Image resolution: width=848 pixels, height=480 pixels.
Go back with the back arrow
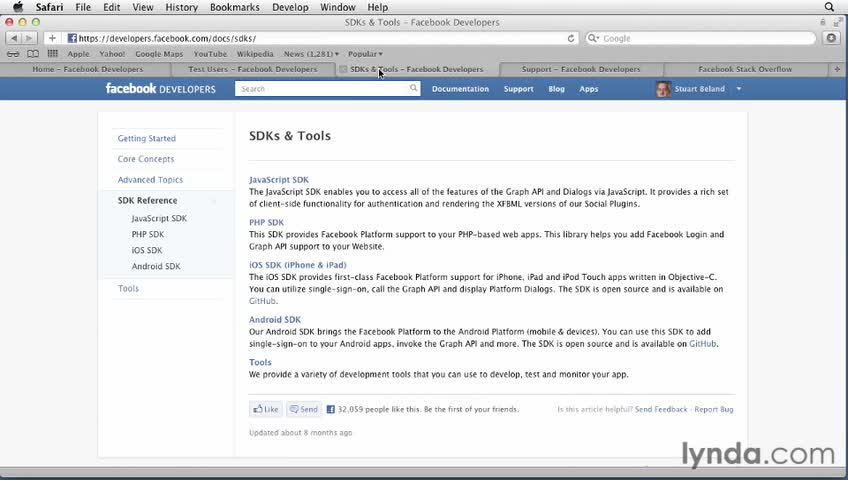coord(14,38)
